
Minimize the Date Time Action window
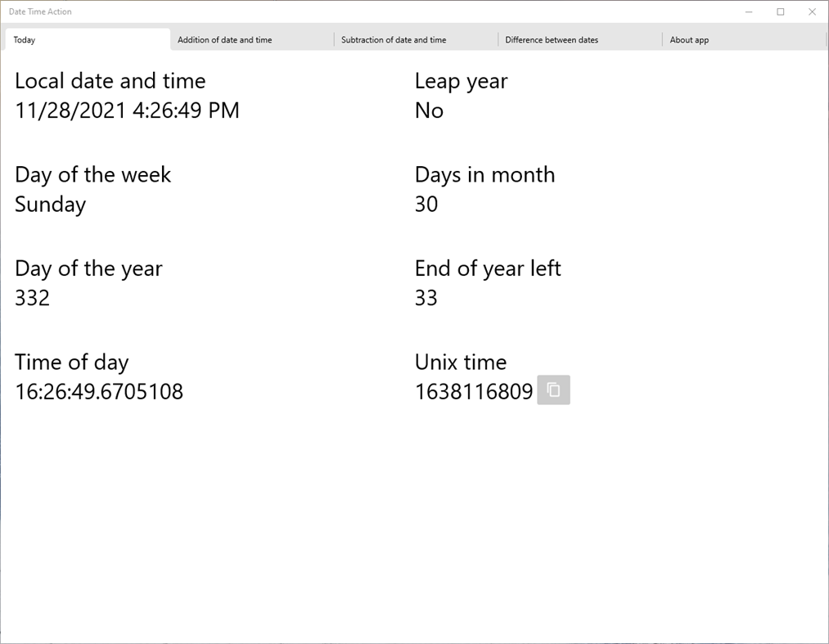pos(748,11)
